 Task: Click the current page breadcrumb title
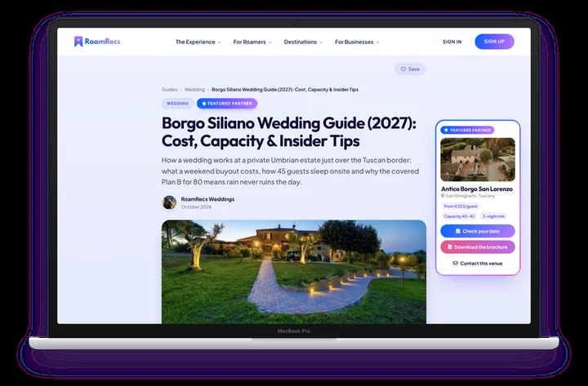(x=285, y=90)
